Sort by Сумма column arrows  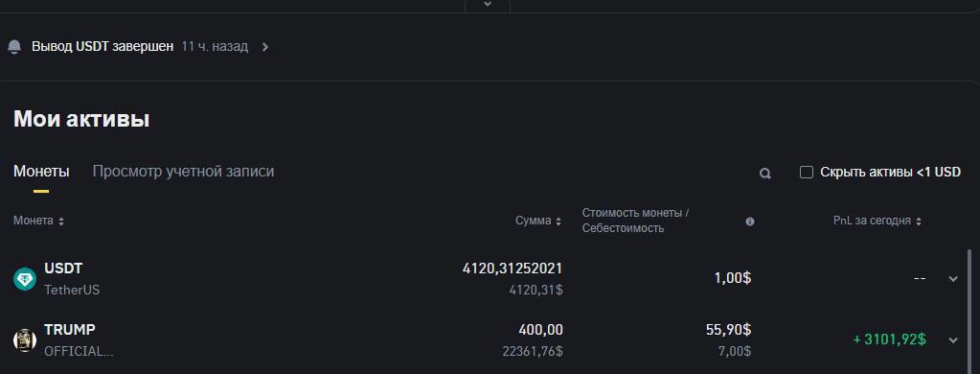pyautogui.click(x=558, y=222)
